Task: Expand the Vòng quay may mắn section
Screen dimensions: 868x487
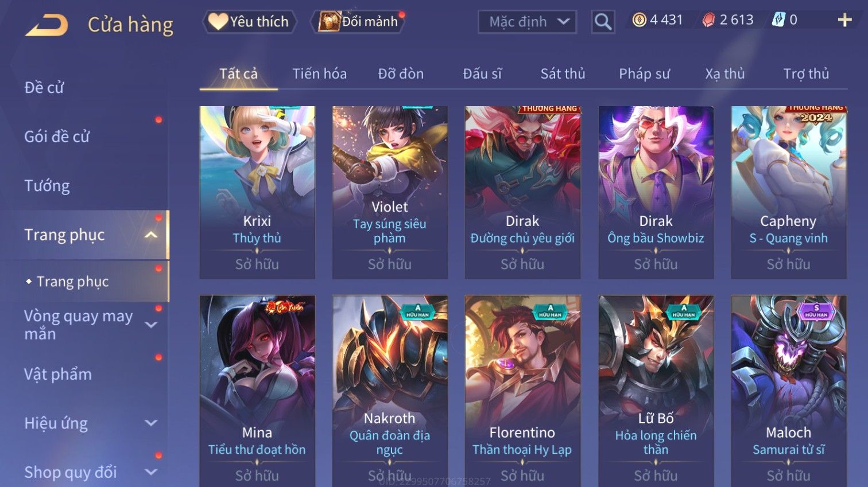Action: [x=151, y=325]
